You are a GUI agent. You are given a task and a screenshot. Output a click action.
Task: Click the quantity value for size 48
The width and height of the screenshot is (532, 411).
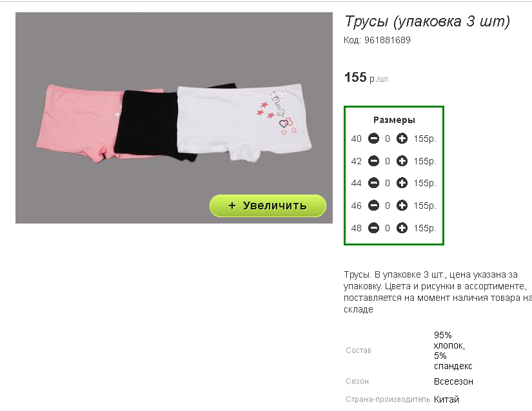(388, 229)
